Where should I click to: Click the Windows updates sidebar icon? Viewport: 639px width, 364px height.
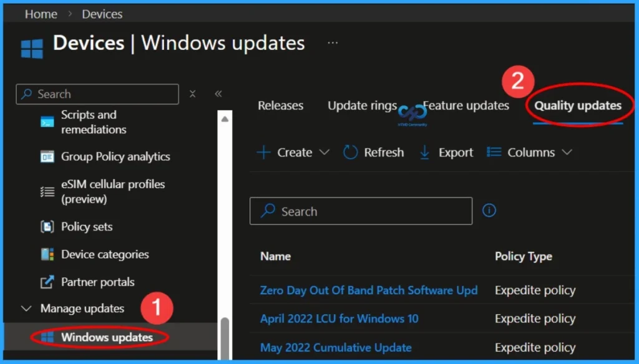pos(47,337)
